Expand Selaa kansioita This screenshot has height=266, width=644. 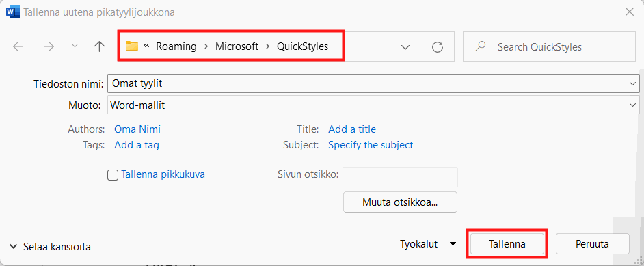pos(50,247)
